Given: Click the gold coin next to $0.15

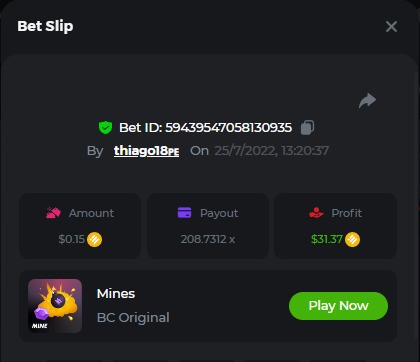Looking at the screenshot, I should click(94, 239).
